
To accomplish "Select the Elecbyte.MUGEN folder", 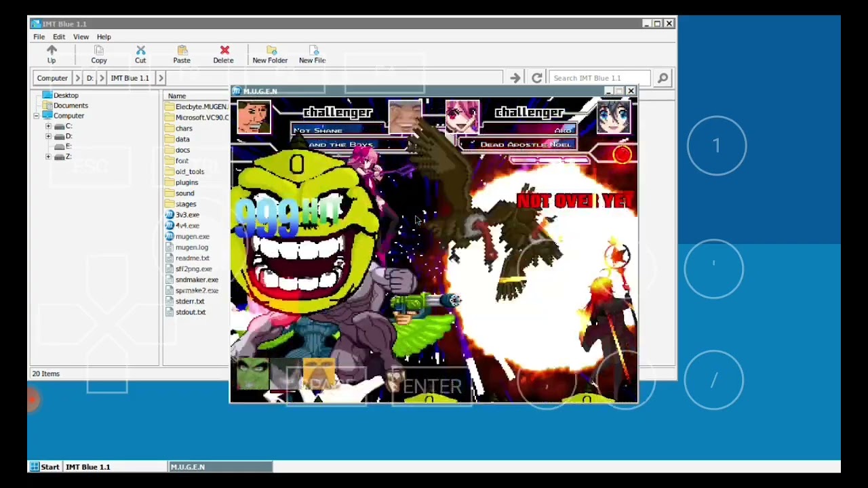I will pos(197,106).
